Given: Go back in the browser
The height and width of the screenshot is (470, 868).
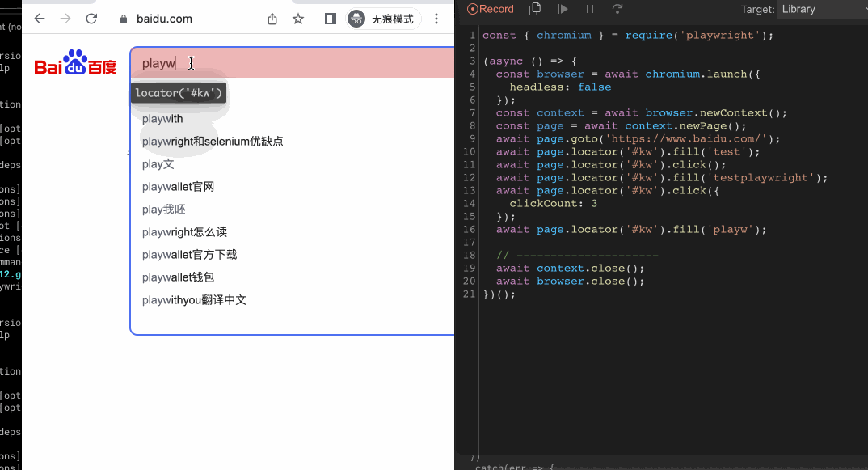Looking at the screenshot, I should tap(40, 19).
